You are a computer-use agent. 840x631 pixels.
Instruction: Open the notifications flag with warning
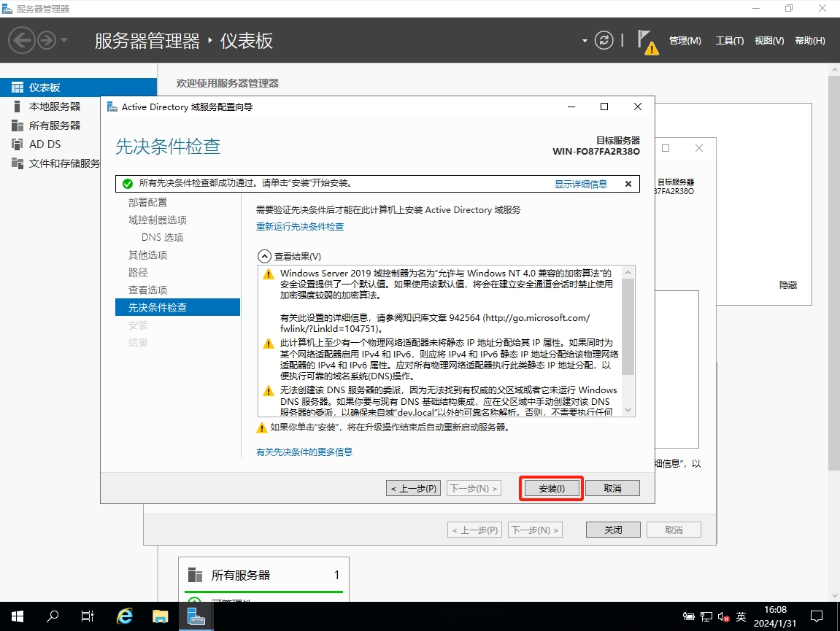coord(646,41)
